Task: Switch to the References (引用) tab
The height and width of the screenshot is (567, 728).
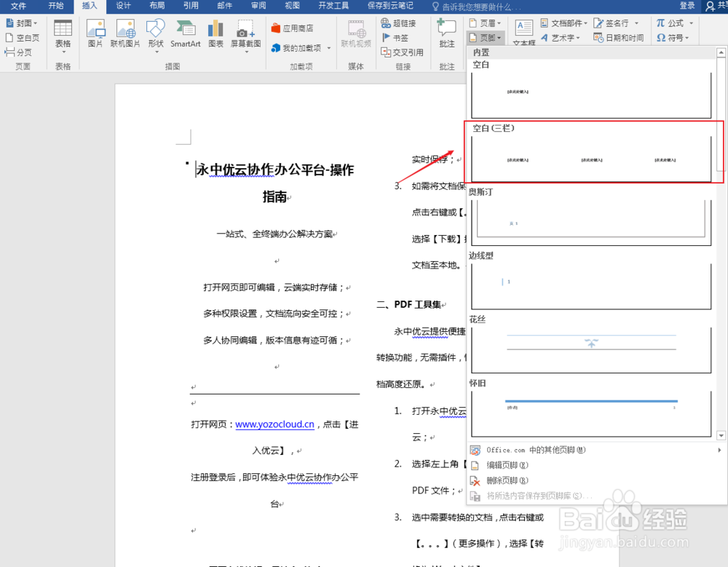Action: tap(191, 6)
